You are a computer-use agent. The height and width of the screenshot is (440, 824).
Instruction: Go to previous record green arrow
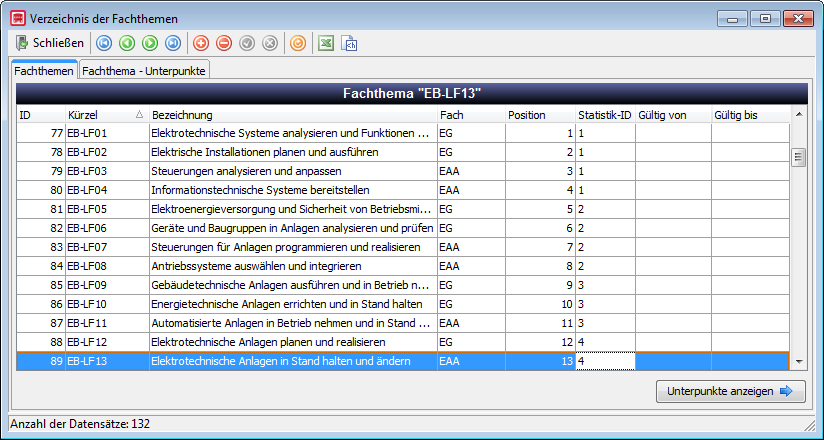127,43
